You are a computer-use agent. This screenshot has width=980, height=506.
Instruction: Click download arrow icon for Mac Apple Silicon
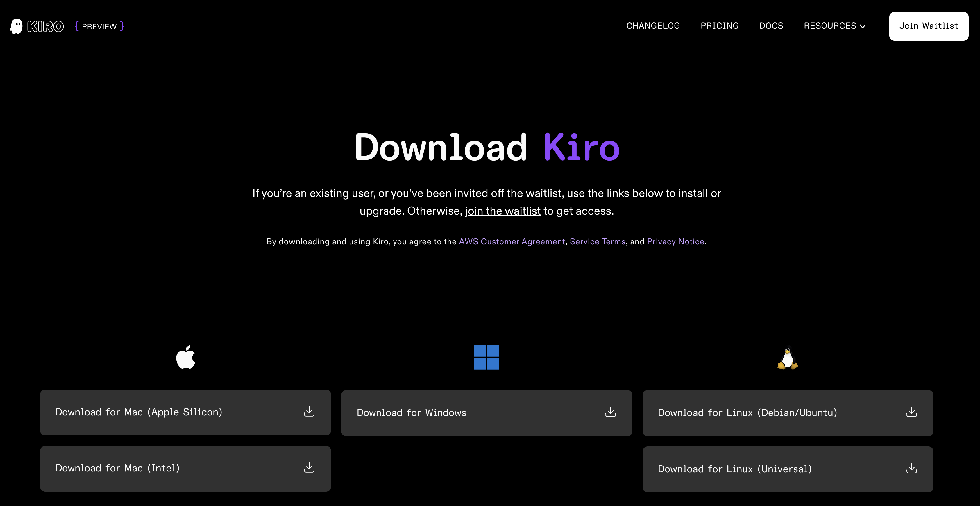309,412
